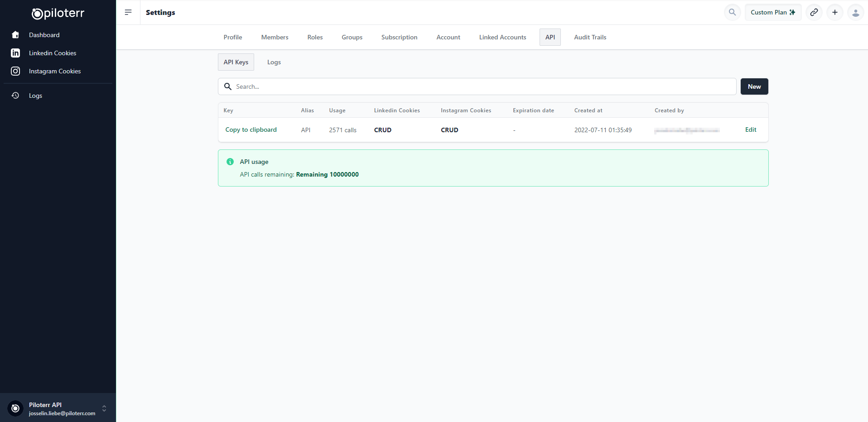
Task: Open the Dashboard from the sidebar
Action: pos(44,35)
